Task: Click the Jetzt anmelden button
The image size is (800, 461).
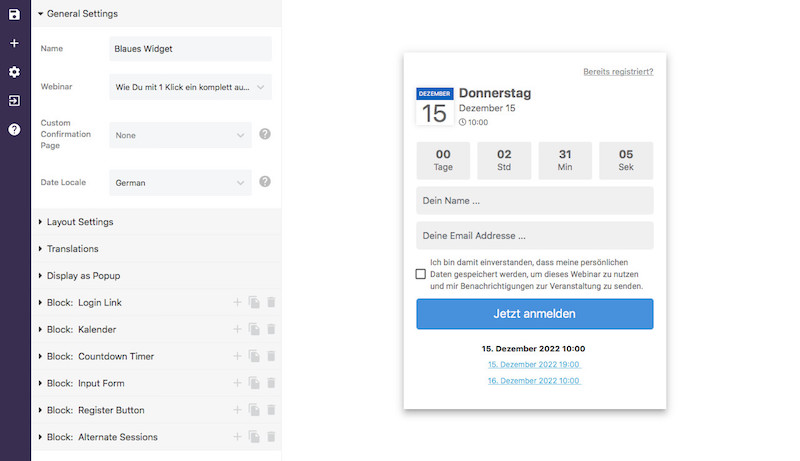Action: pos(534,314)
